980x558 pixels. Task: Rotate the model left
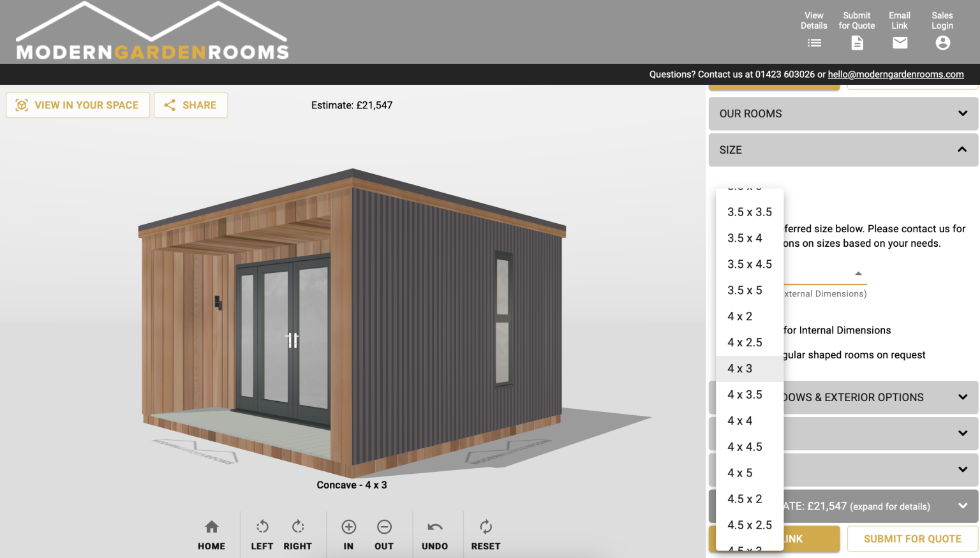click(262, 534)
